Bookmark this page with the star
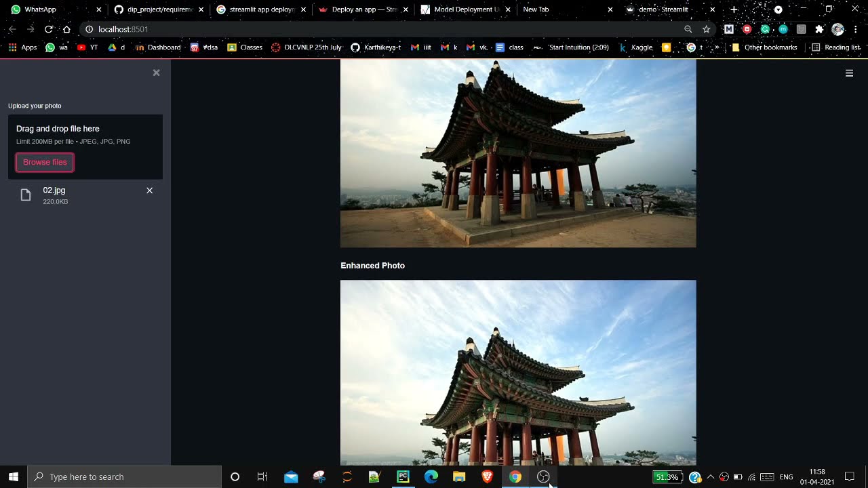The width and height of the screenshot is (868, 488). [x=707, y=29]
